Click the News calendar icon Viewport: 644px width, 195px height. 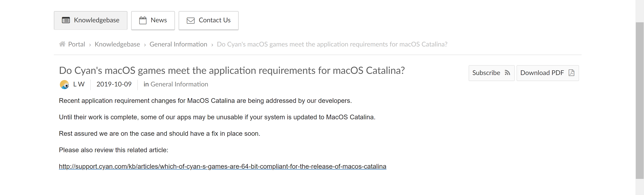pos(143,20)
